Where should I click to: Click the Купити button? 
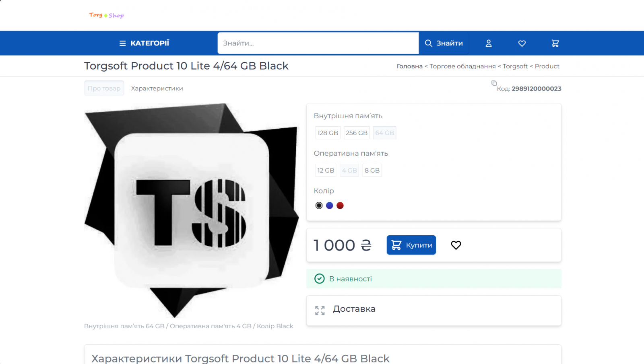coord(411,245)
